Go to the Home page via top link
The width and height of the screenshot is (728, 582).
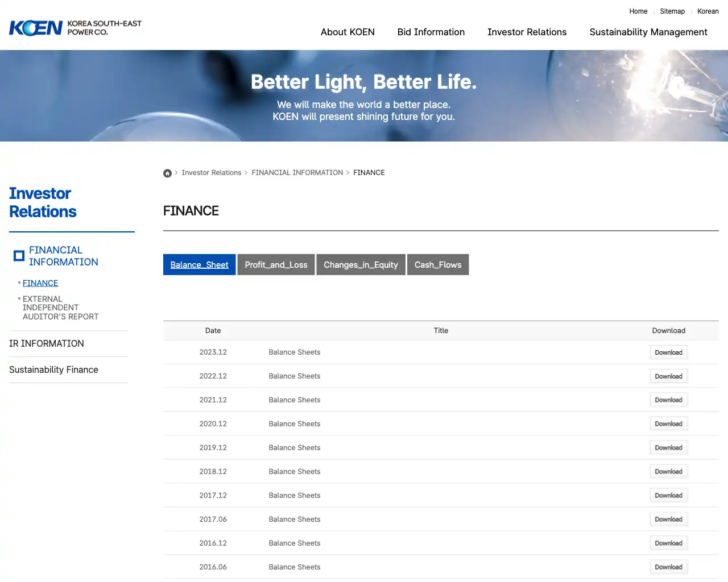638,11
